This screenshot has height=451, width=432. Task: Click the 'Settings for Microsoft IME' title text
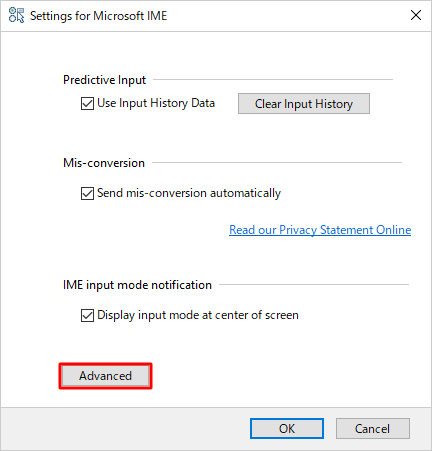point(99,16)
